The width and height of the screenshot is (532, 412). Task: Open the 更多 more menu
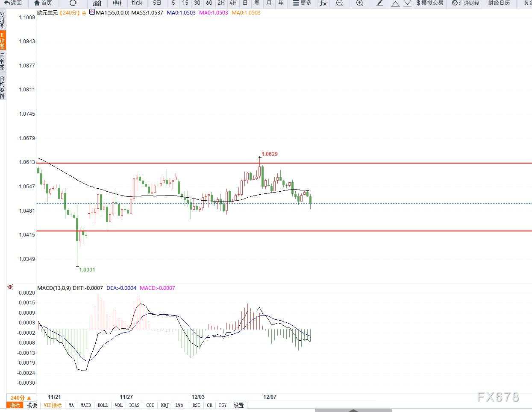(302, 3)
